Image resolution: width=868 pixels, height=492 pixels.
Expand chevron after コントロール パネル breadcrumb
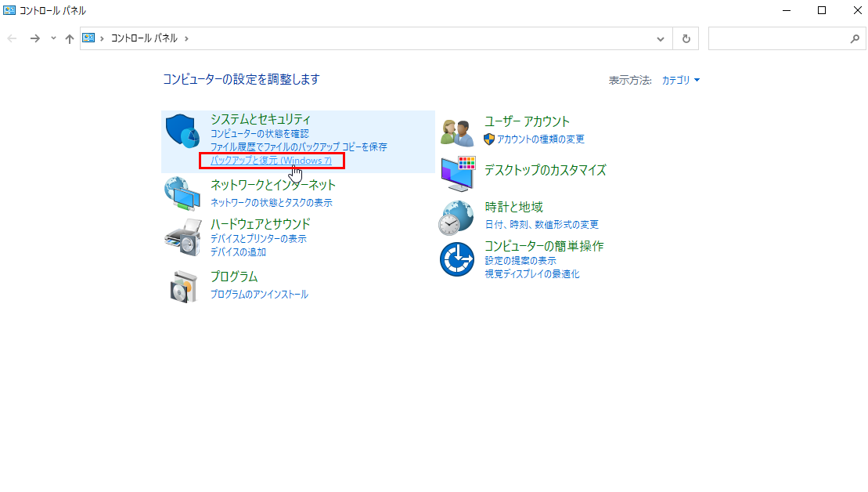(x=186, y=38)
